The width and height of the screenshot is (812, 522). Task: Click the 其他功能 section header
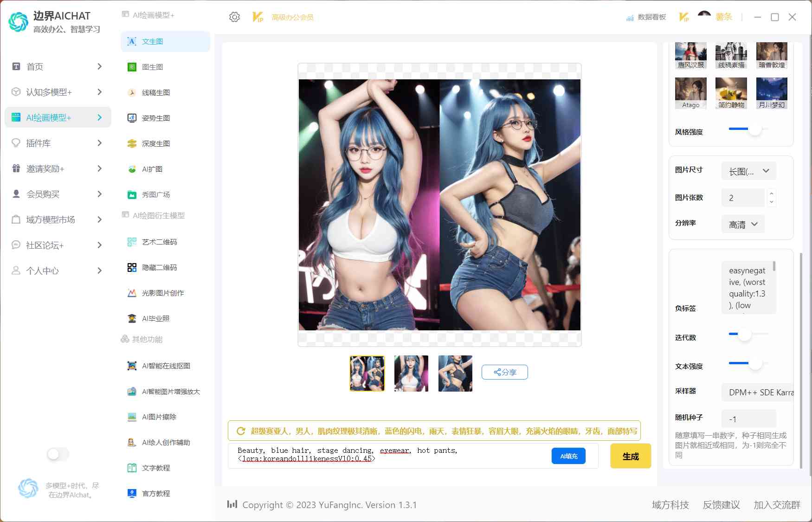coord(142,339)
